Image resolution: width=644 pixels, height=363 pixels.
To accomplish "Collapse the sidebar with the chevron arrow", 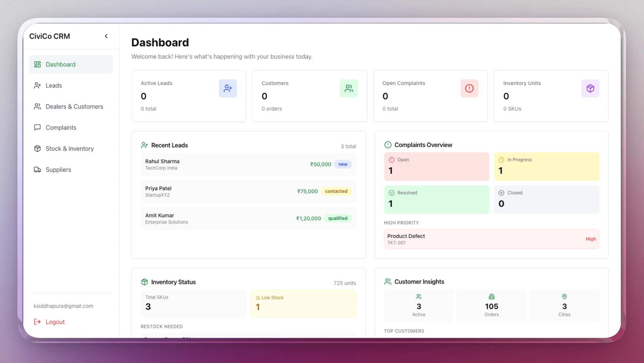I will [106, 36].
